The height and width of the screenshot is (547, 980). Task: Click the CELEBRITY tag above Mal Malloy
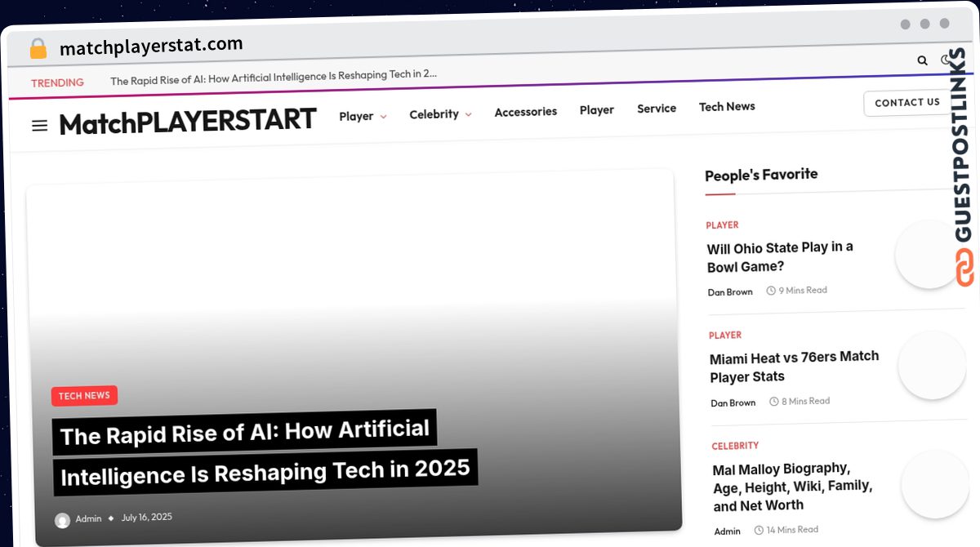point(735,446)
